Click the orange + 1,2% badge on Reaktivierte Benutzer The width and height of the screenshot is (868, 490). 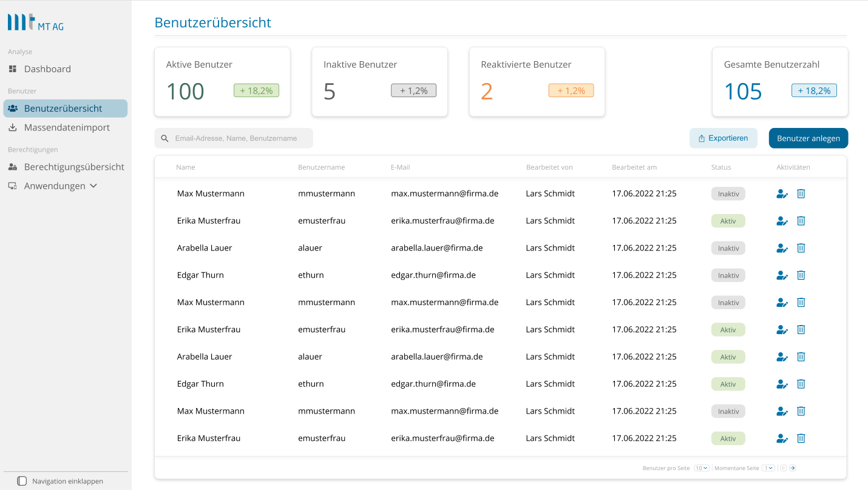click(x=571, y=91)
